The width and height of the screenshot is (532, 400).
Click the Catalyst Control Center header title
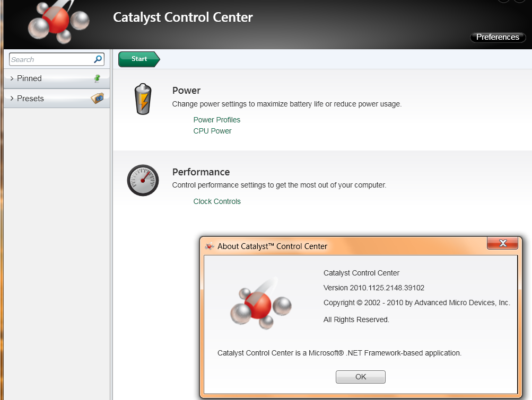click(x=183, y=17)
